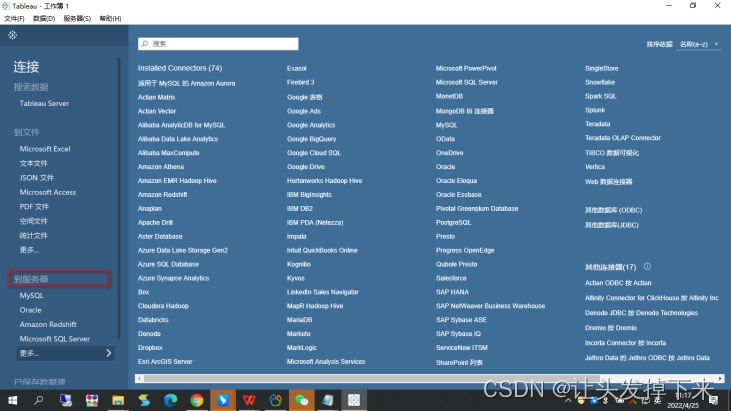
Task: Select Esri ArcGIS Server connector
Action: (x=165, y=362)
